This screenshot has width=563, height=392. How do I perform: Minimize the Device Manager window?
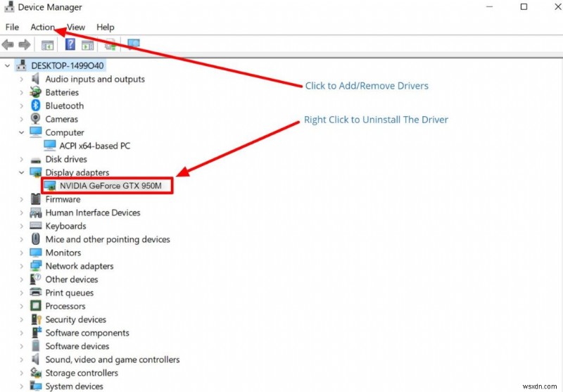(490, 7)
